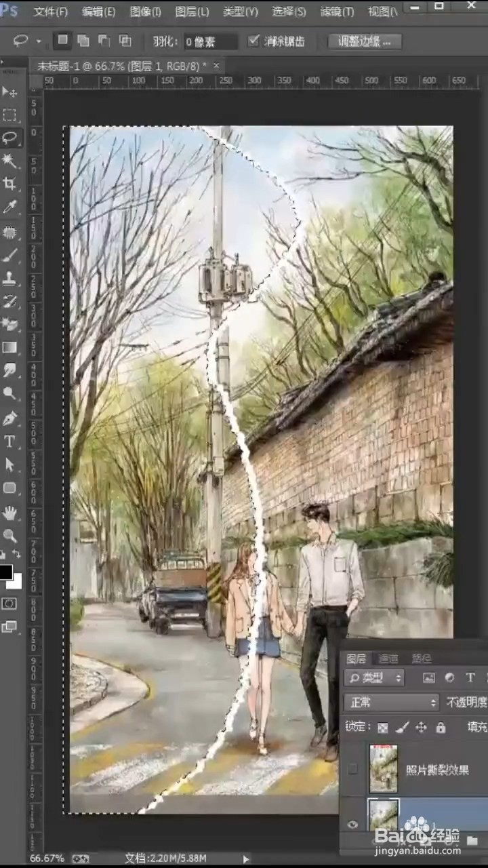Select the Gradient tool
This screenshot has height=868, width=488.
tap(9, 348)
